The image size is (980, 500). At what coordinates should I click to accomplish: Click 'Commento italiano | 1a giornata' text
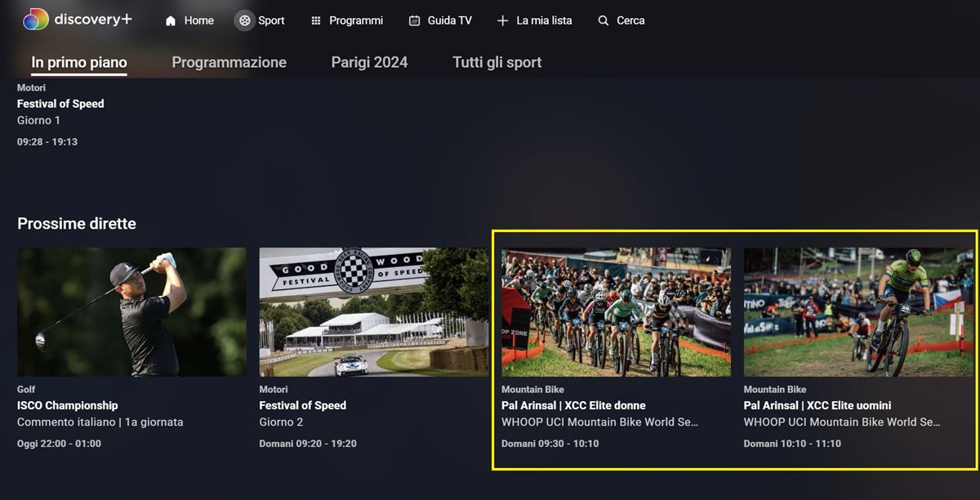point(100,422)
